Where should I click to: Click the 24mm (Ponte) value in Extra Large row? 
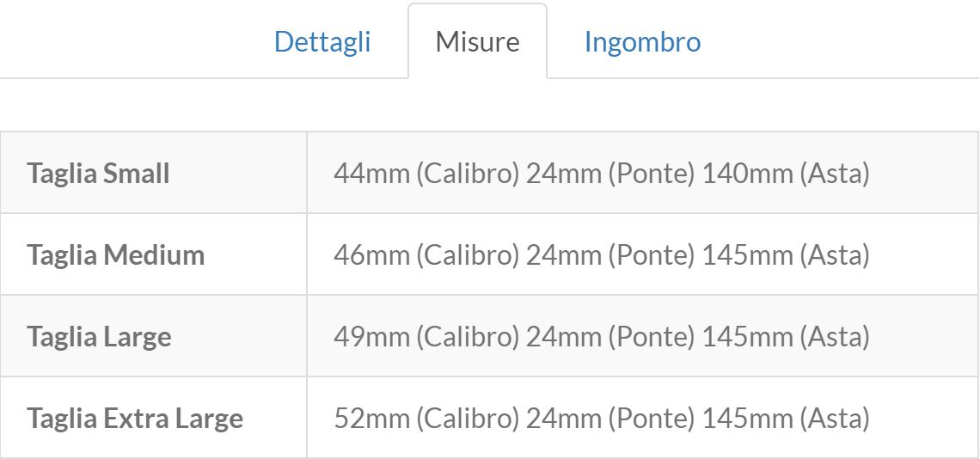click(610, 419)
